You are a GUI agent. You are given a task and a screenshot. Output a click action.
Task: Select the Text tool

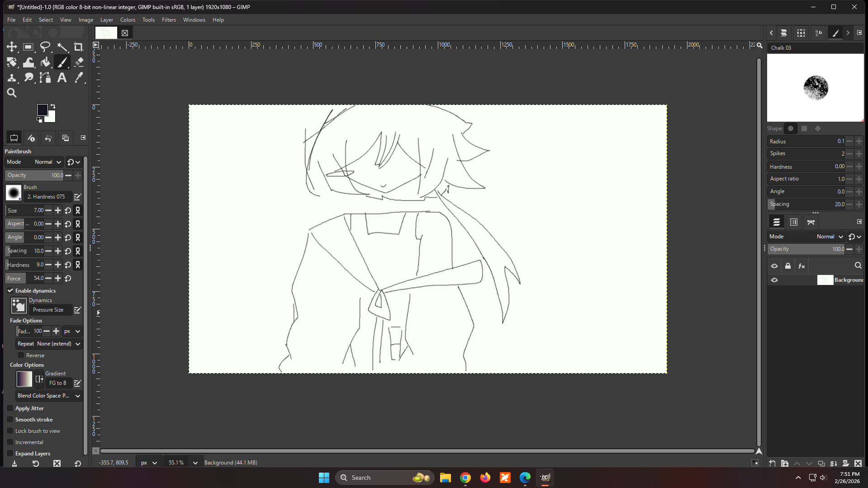click(62, 78)
